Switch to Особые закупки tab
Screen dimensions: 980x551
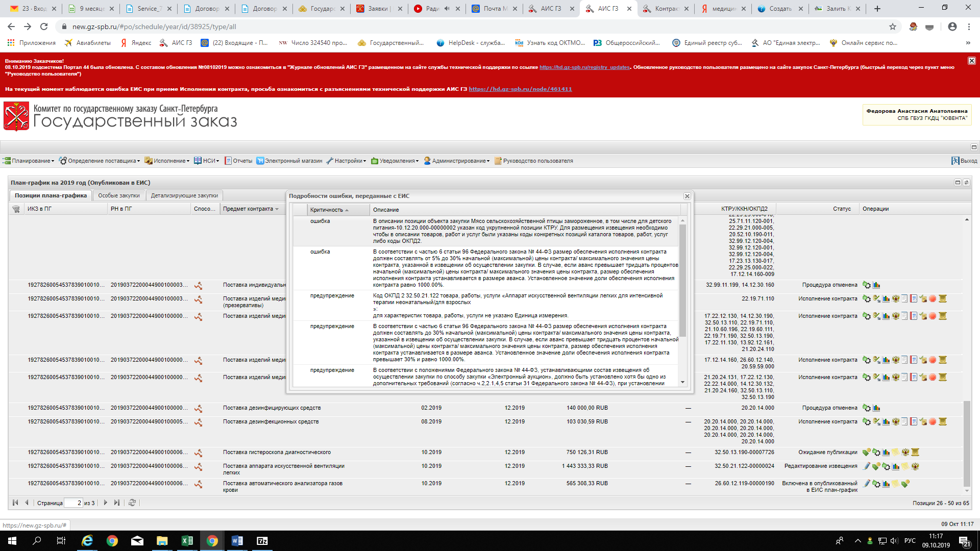click(x=119, y=196)
